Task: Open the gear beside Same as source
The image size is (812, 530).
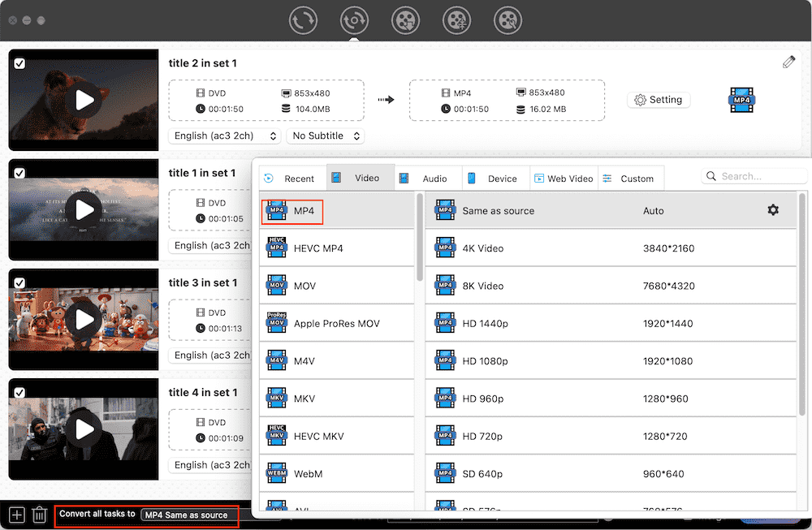Action: [x=773, y=209]
